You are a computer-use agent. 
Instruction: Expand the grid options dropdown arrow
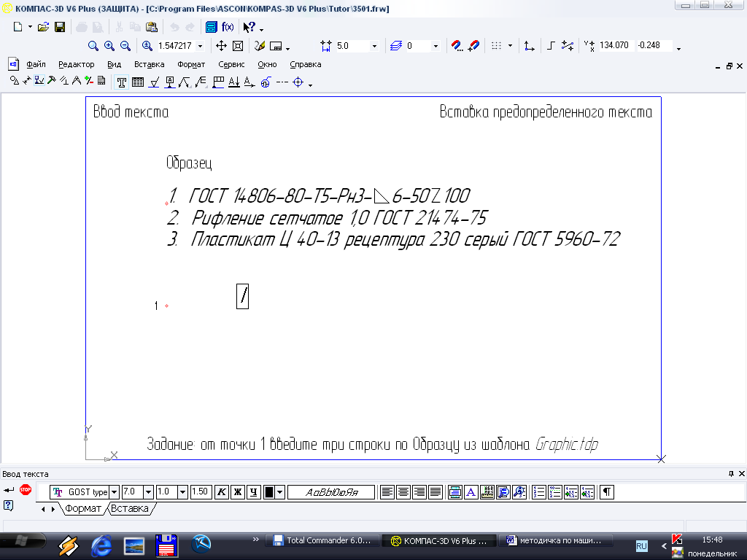pyautogui.click(x=510, y=46)
